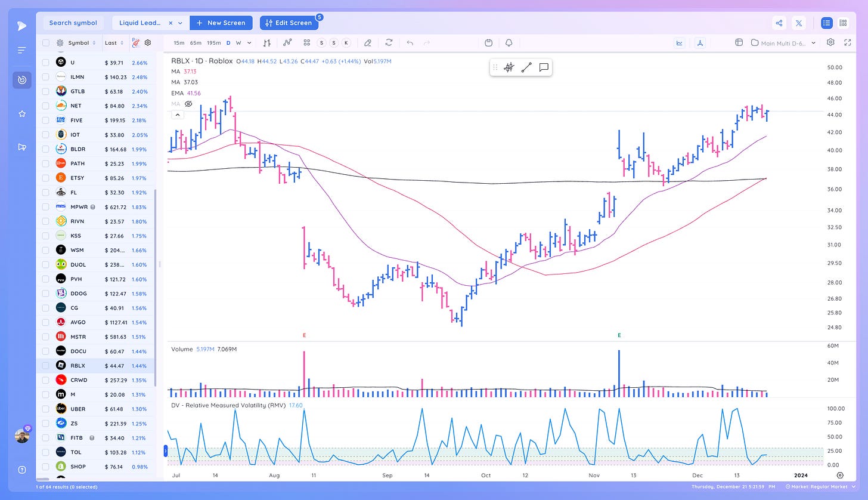Screen dimensions: 868x500
Task: Open the favorites star icon in sidebar
Action: (x=22, y=113)
